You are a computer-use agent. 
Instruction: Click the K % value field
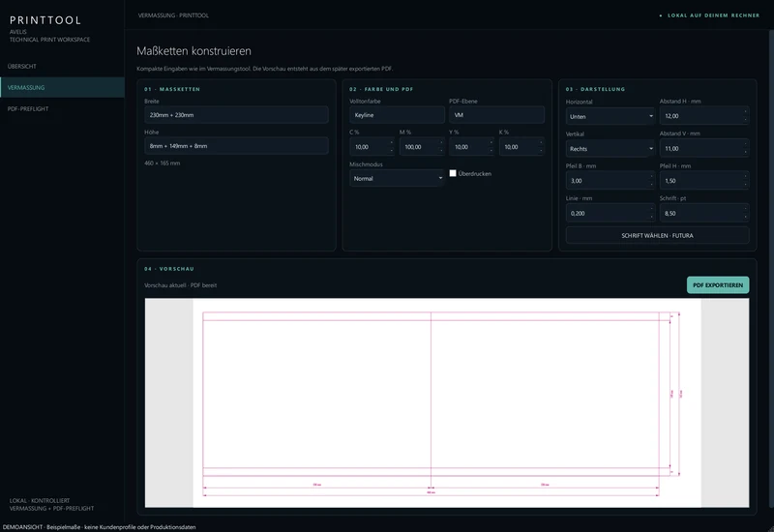pyautogui.click(x=521, y=147)
